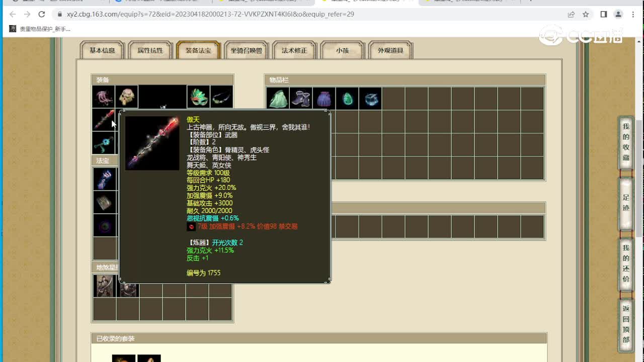Click the 已收录的套装 section header

click(x=319, y=338)
